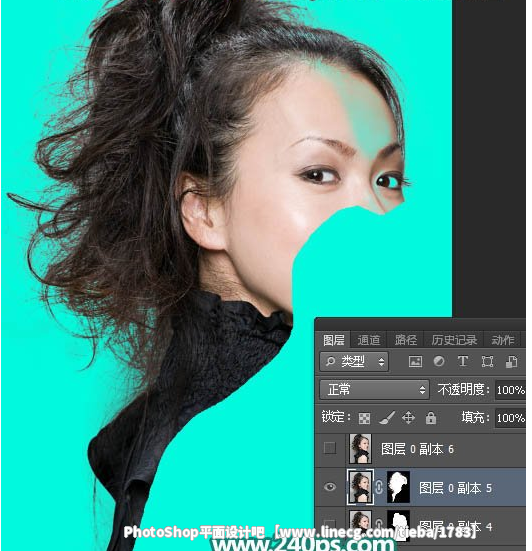Select image thumbnail of 图层 0 副本 5
The height and width of the screenshot is (551, 532).
(360, 487)
